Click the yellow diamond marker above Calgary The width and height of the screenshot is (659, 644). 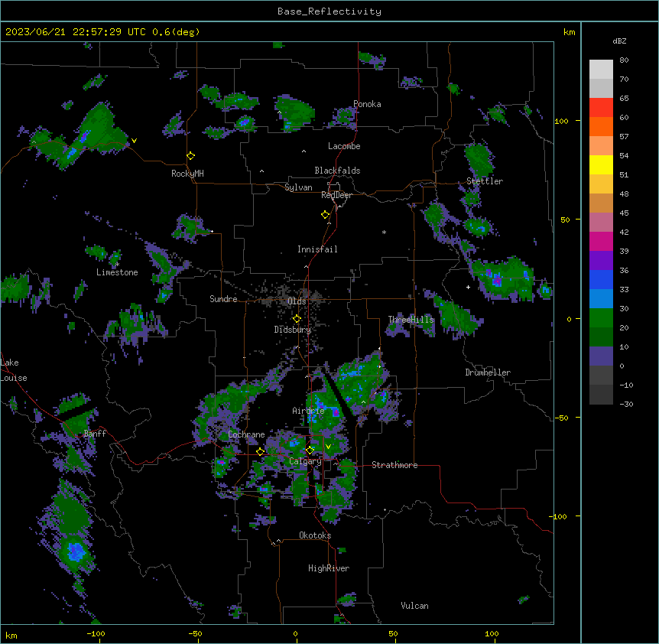click(x=310, y=450)
